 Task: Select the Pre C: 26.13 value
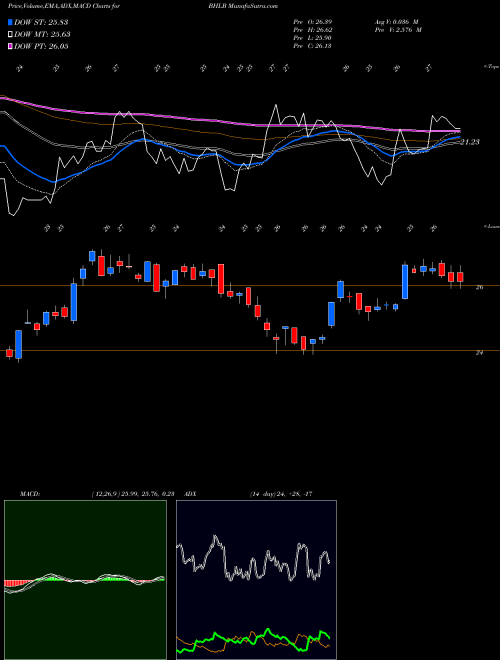313,46
